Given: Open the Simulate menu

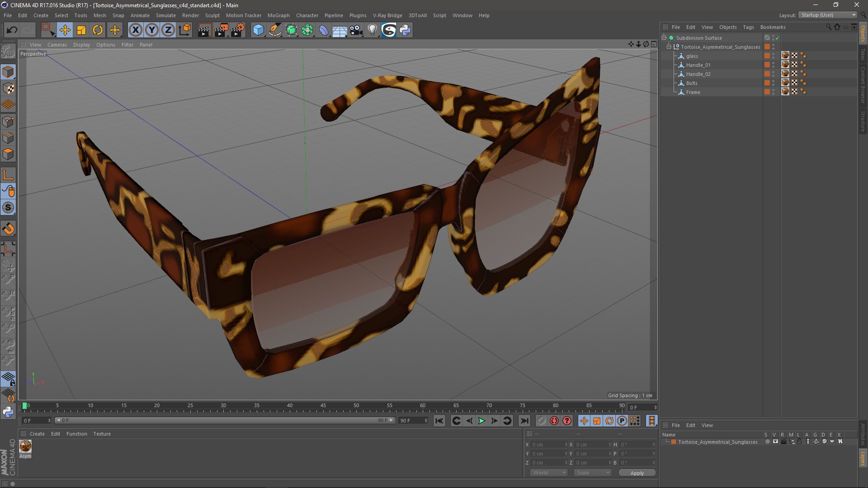Looking at the screenshot, I should pos(167,15).
